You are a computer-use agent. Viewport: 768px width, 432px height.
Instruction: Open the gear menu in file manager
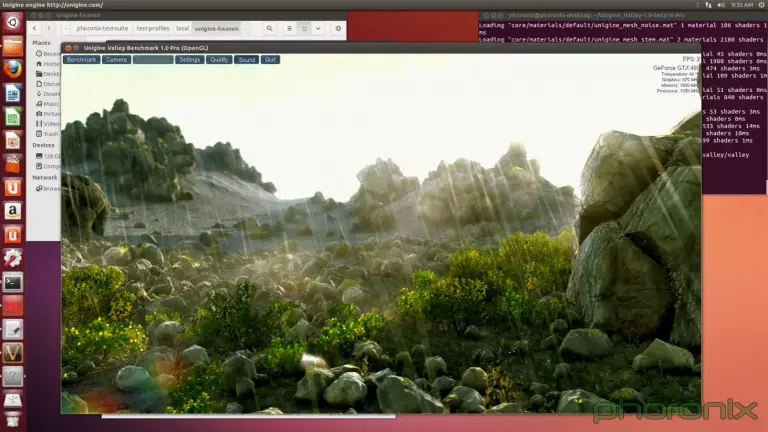pos(338,29)
